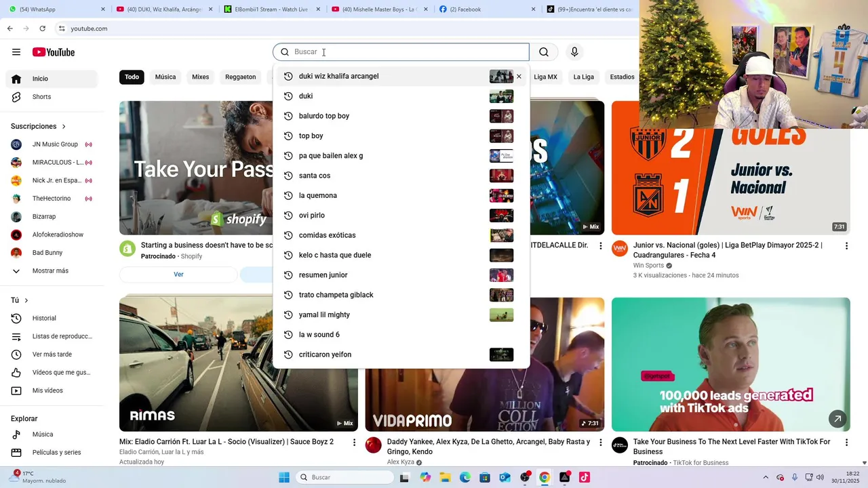Open Películas y series under Explorar
The width and height of the screenshot is (868, 488).
click(52, 452)
